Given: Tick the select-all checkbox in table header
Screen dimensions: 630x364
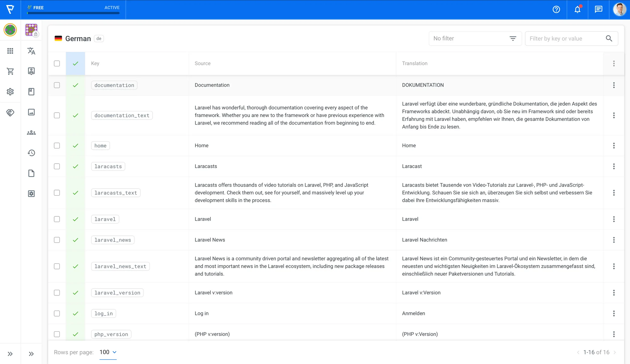Looking at the screenshot, I should click(x=57, y=63).
